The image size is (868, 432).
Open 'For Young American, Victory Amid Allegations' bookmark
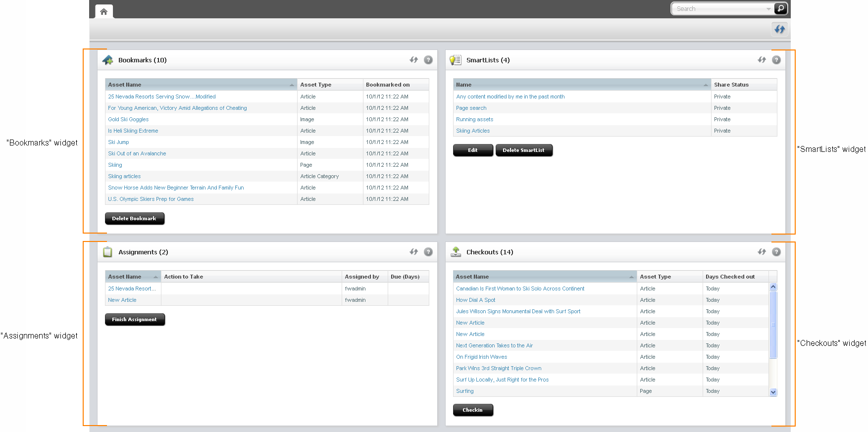[x=177, y=108]
